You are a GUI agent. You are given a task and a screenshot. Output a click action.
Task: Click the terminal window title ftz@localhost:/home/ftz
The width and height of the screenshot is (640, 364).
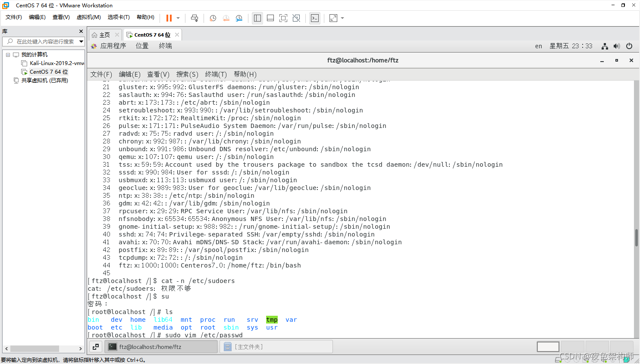click(363, 60)
